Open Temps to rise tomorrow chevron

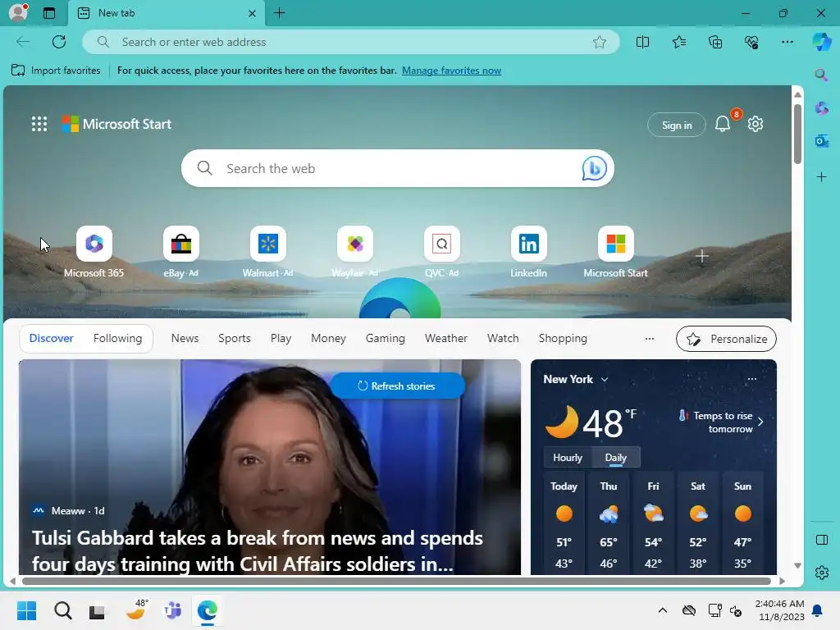pos(760,422)
